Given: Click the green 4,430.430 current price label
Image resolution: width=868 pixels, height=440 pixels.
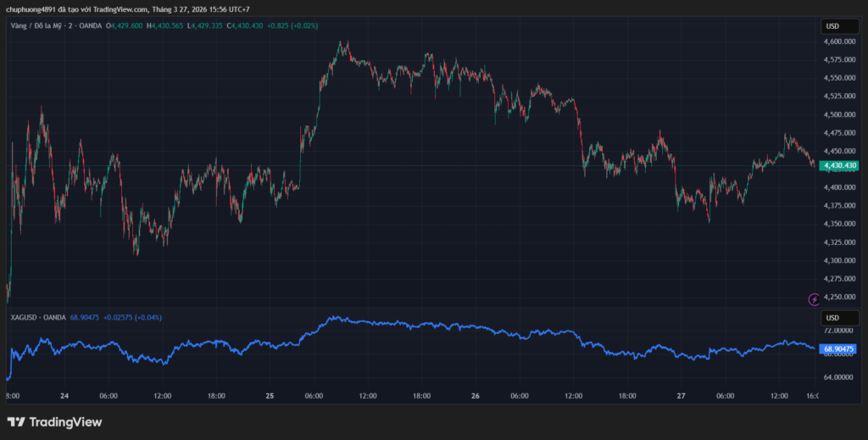Looking at the screenshot, I should 839,165.
